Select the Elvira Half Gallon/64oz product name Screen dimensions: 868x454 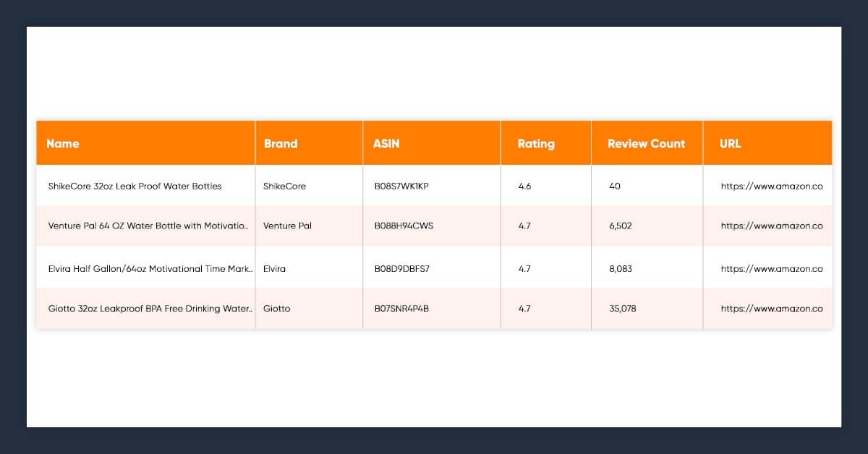click(150, 268)
